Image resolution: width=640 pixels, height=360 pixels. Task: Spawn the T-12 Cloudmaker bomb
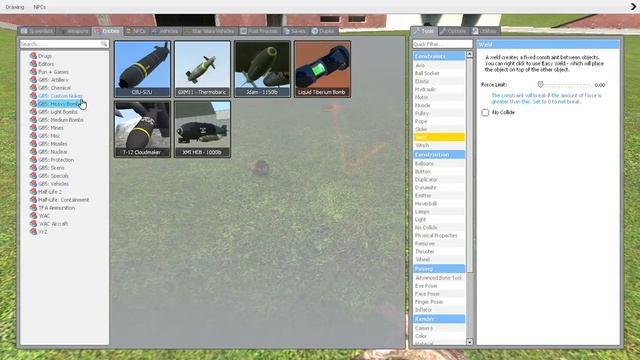pyautogui.click(x=142, y=129)
